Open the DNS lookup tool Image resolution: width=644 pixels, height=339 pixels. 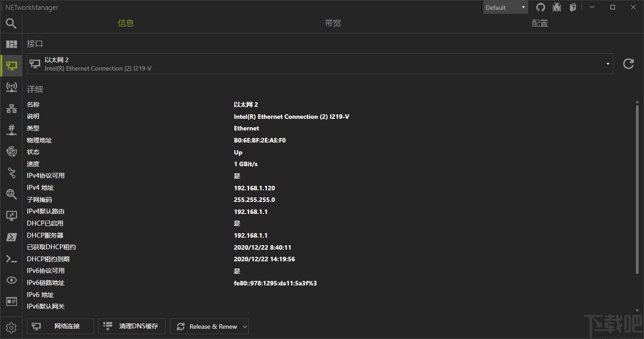coord(11,194)
